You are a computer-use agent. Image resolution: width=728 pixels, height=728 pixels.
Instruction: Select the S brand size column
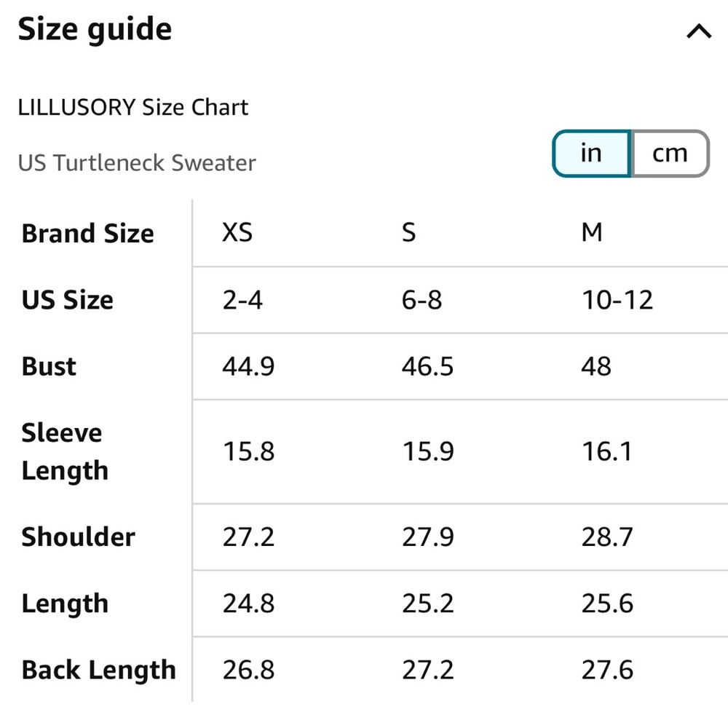(408, 232)
